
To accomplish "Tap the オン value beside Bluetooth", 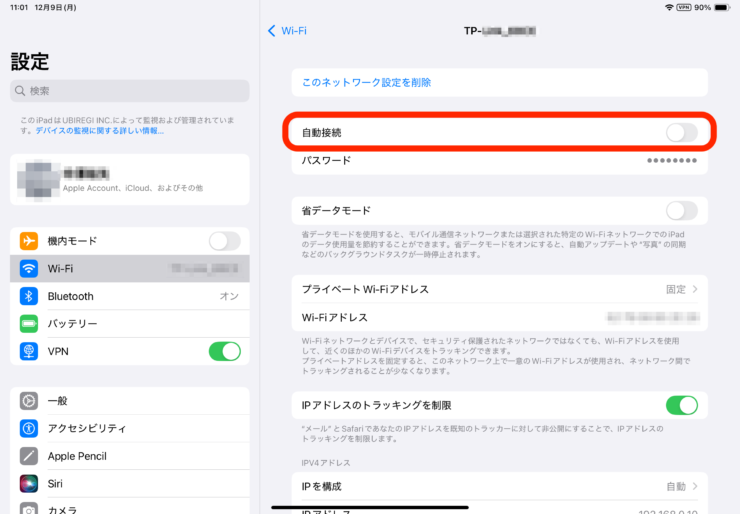I will 229,296.
